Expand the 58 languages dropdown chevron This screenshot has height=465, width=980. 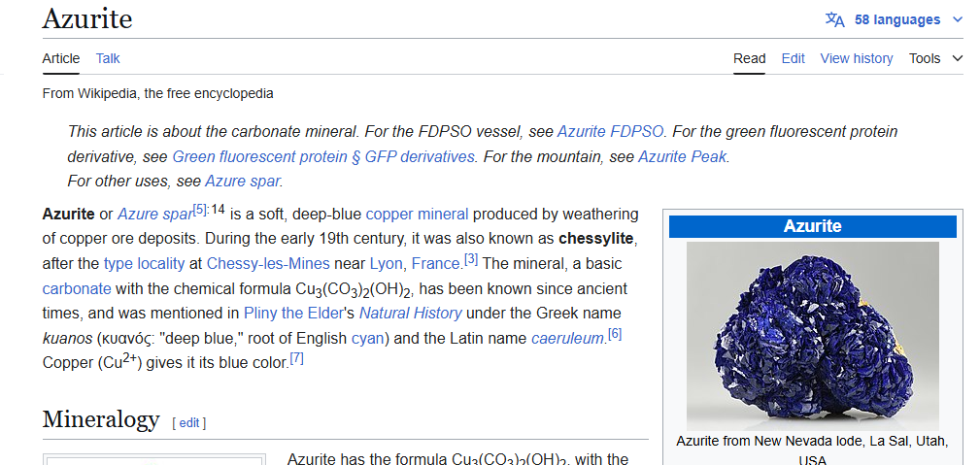(x=958, y=19)
